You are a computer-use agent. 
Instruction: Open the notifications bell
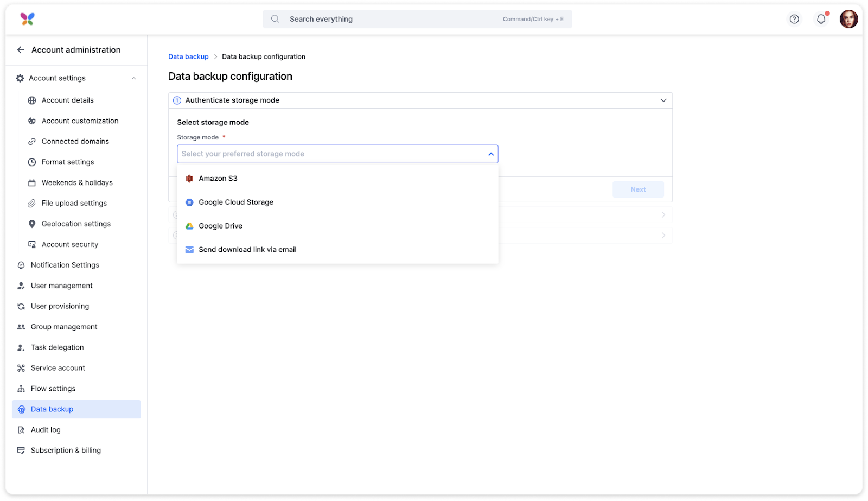tap(821, 19)
